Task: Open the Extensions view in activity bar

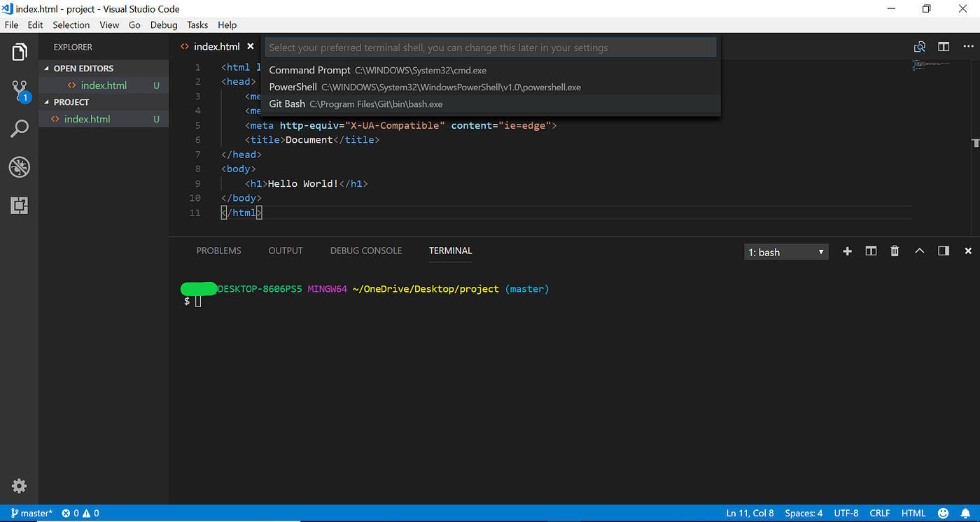Action: [x=20, y=206]
